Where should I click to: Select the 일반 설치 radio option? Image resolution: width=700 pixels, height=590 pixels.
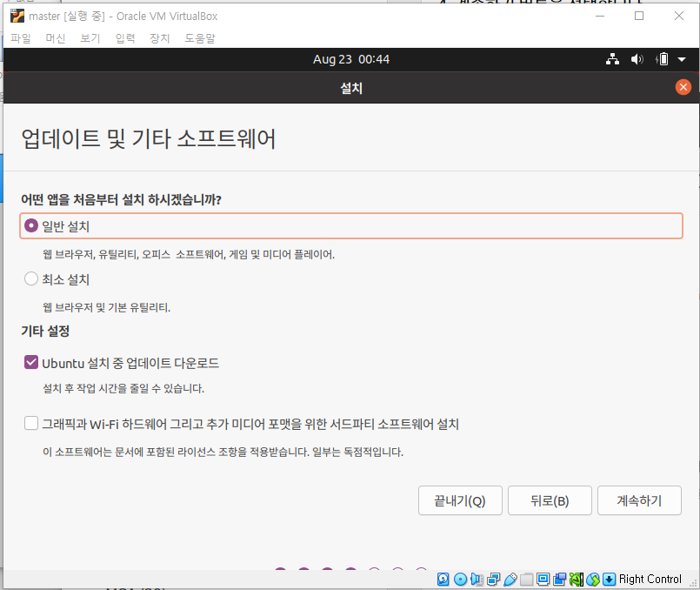tap(30, 225)
